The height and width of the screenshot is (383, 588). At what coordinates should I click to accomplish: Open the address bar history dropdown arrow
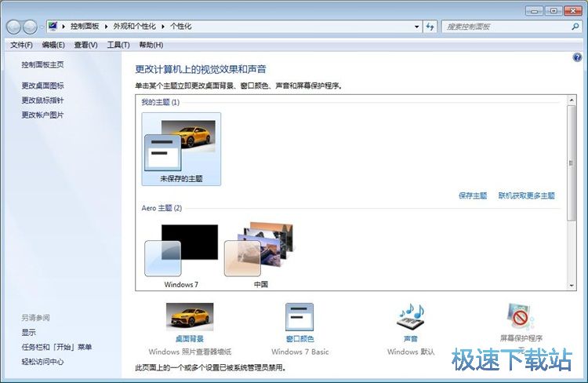click(416, 27)
